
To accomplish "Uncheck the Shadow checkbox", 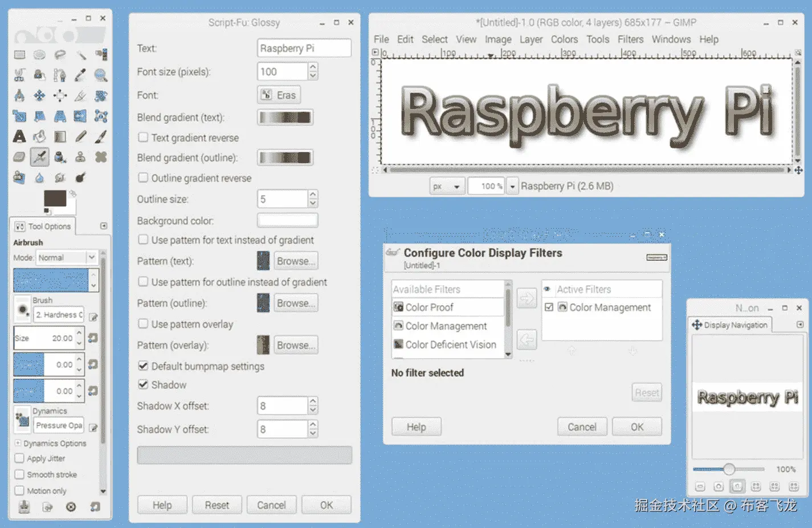I will tap(143, 385).
